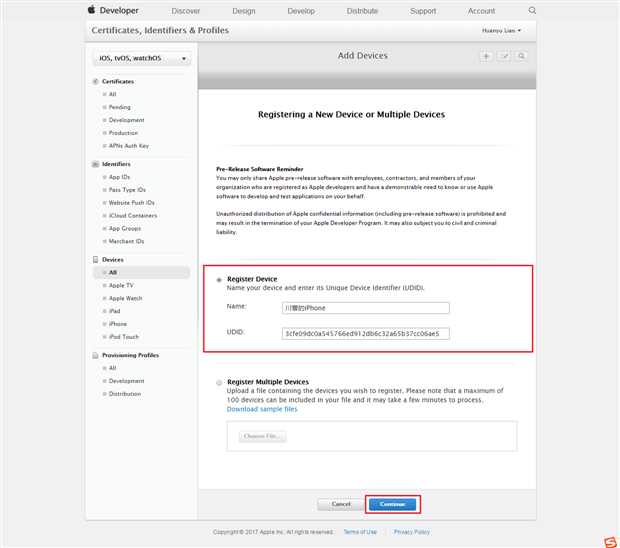The width and height of the screenshot is (620, 548).
Task: Select All under Certificates
Action: tap(112, 94)
